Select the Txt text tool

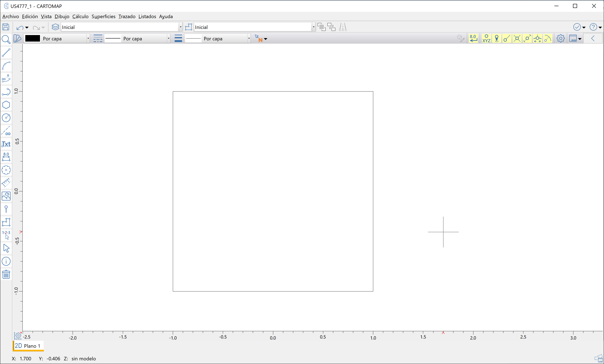pos(6,144)
